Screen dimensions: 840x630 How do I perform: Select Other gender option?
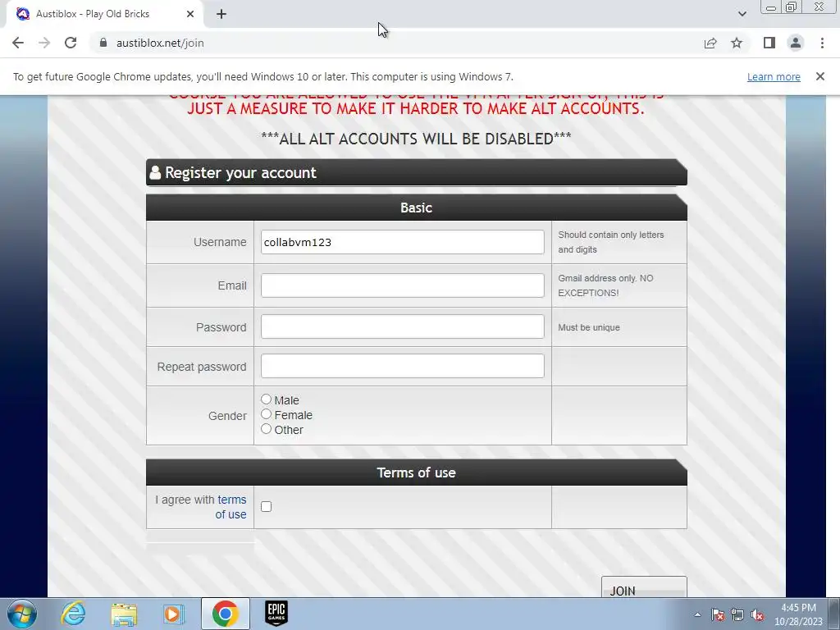click(267, 428)
